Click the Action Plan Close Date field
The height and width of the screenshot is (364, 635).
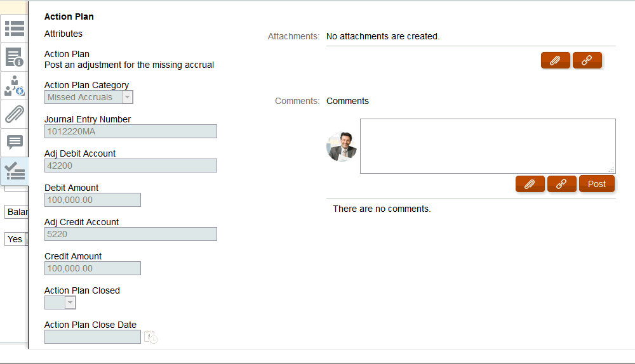(x=92, y=337)
